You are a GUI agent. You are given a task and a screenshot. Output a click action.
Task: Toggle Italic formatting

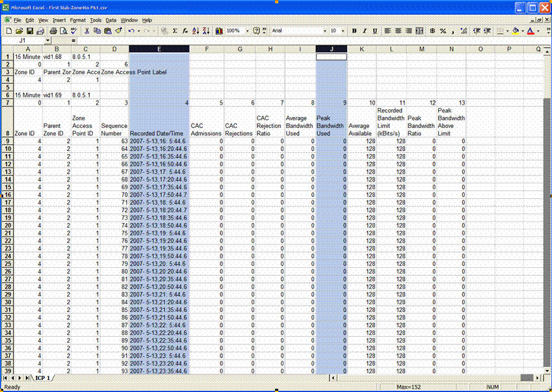tap(364, 31)
